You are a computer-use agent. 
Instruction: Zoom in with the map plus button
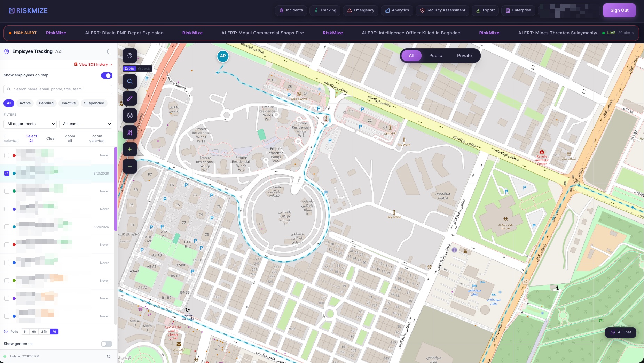[x=130, y=149]
